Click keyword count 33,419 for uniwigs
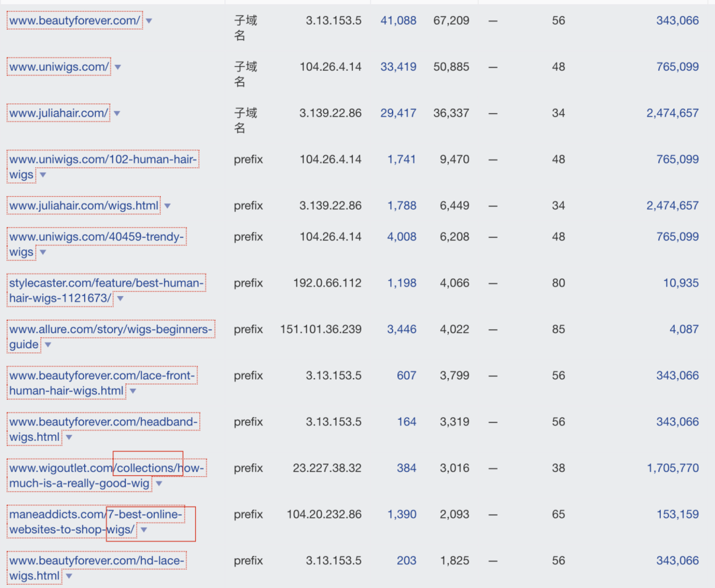 coord(398,67)
